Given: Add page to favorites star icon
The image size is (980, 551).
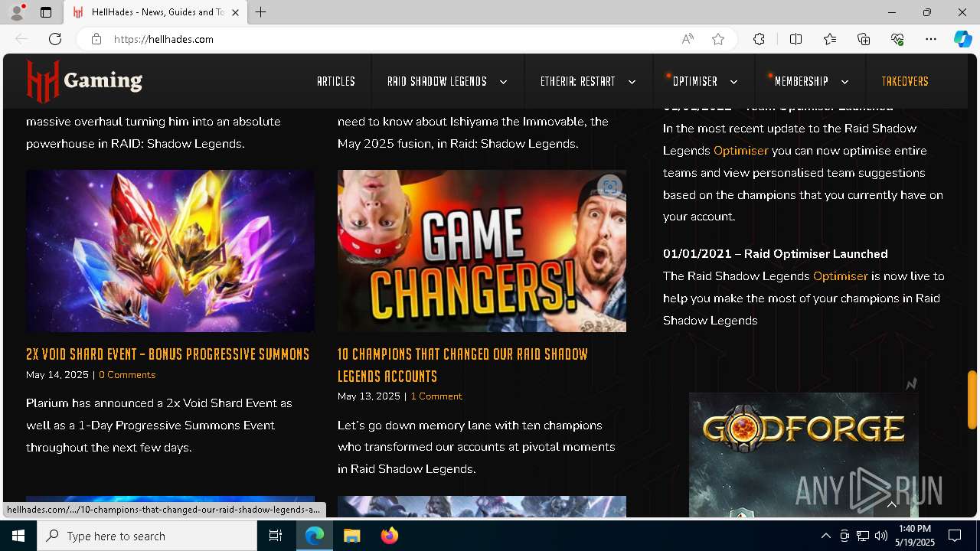Looking at the screenshot, I should (x=718, y=39).
